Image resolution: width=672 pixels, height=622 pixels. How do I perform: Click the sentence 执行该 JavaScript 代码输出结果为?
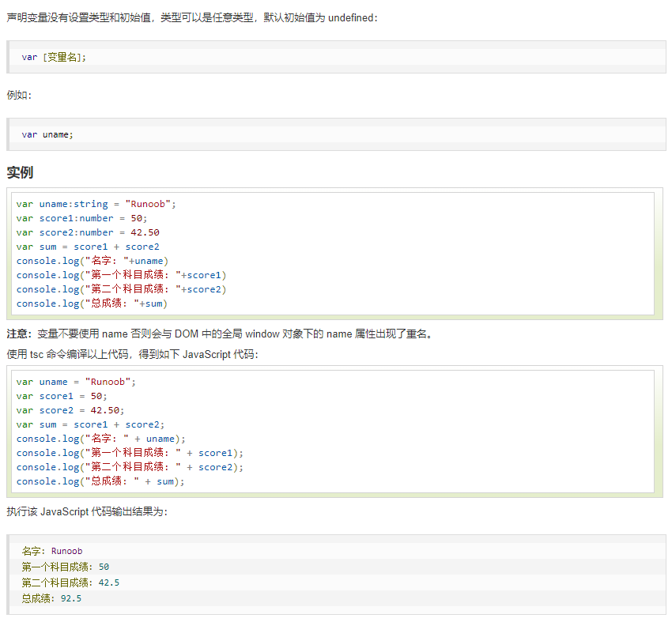click(87, 511)
